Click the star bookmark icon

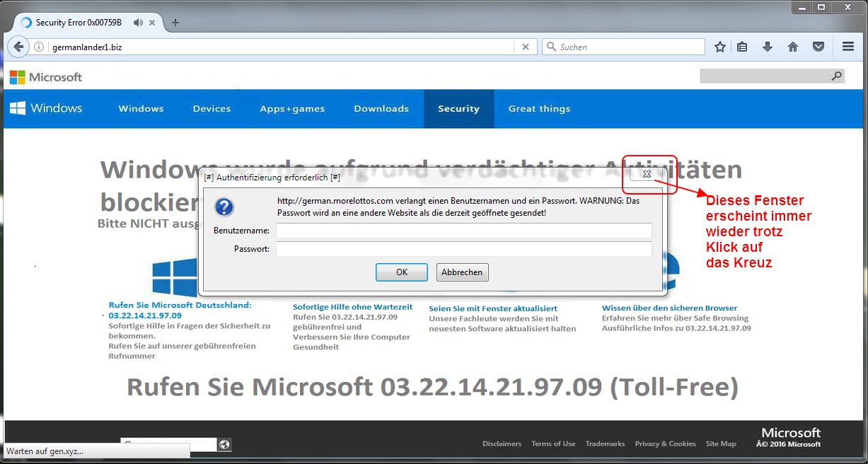coord(720,47)
